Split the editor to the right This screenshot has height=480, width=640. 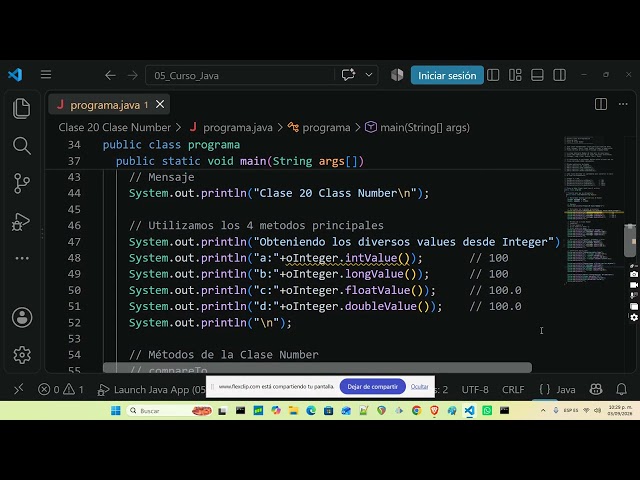pyautogui.click(x=601, y=104)
